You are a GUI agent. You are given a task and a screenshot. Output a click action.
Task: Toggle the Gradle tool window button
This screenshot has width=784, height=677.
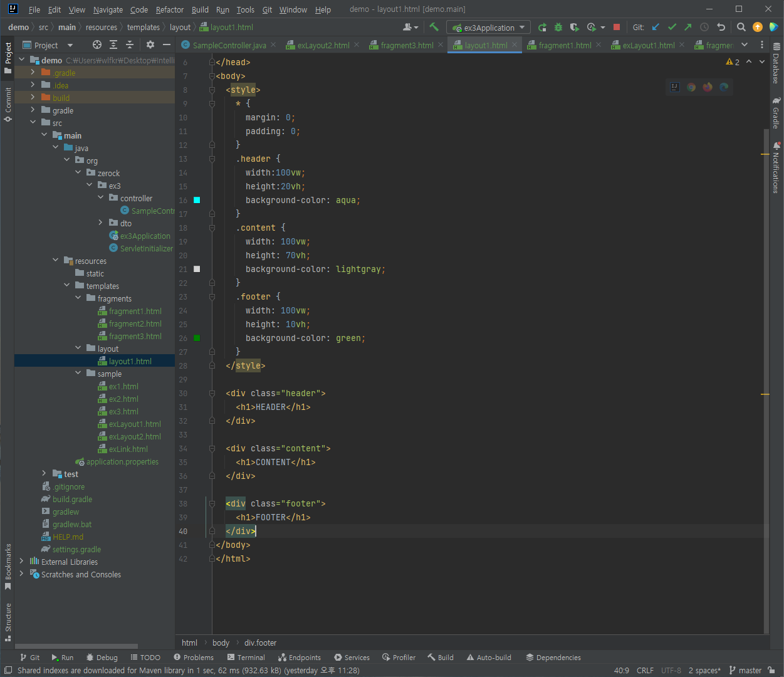tap(776, 113)
